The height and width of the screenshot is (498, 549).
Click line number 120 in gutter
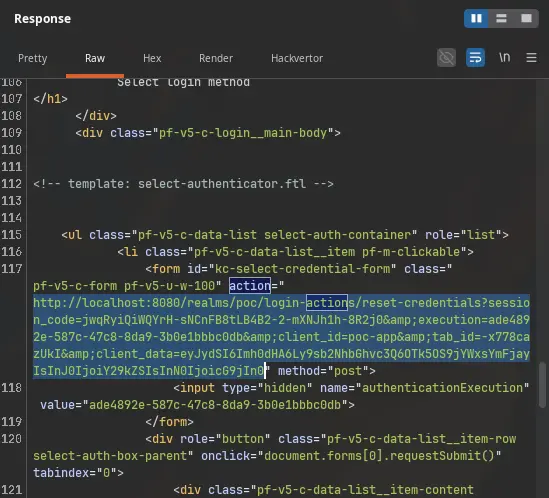[12, 439]
